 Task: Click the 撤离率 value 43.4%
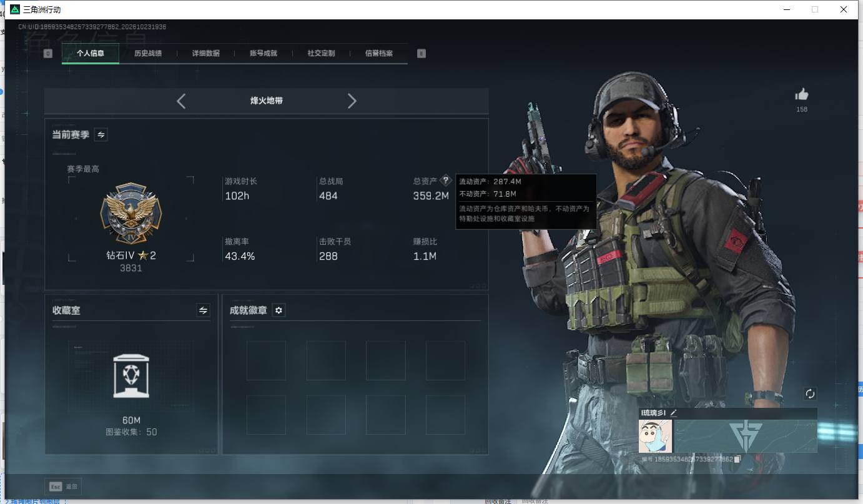tap(240, 256)
